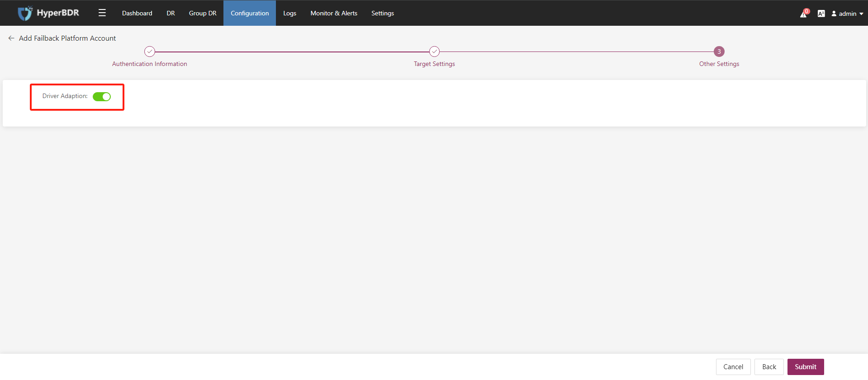
Task: Click the step 3 Other Settings circle
Action: (x=719, y=52)
